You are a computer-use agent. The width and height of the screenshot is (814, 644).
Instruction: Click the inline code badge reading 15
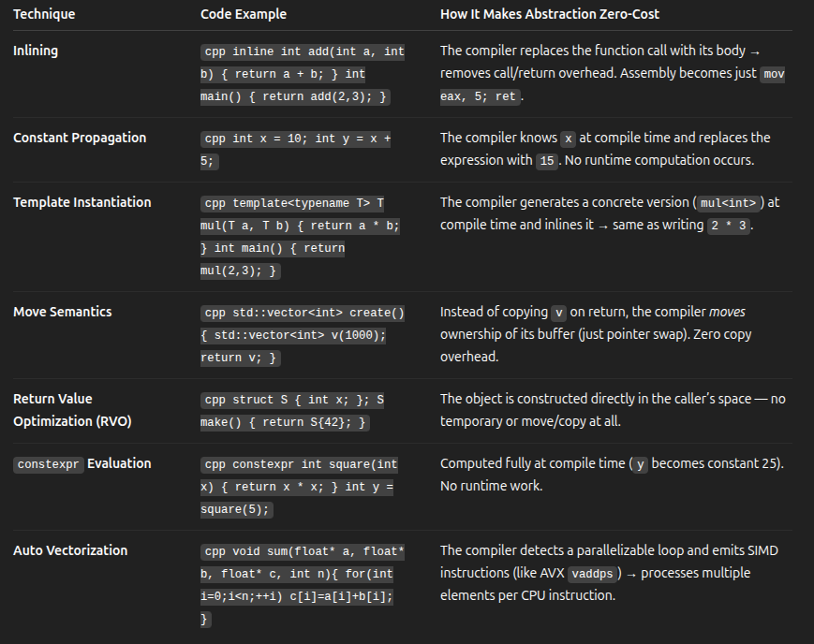[547, 161]
